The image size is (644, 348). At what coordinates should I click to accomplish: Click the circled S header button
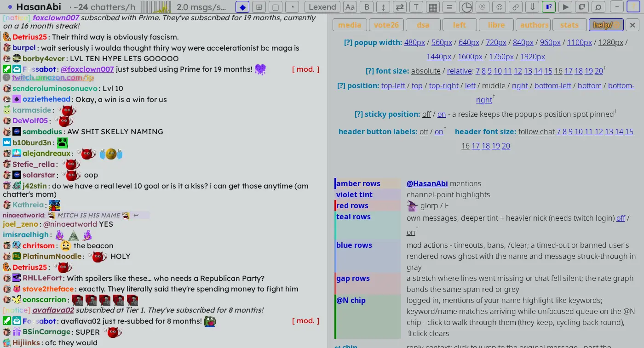click(483, 7)
